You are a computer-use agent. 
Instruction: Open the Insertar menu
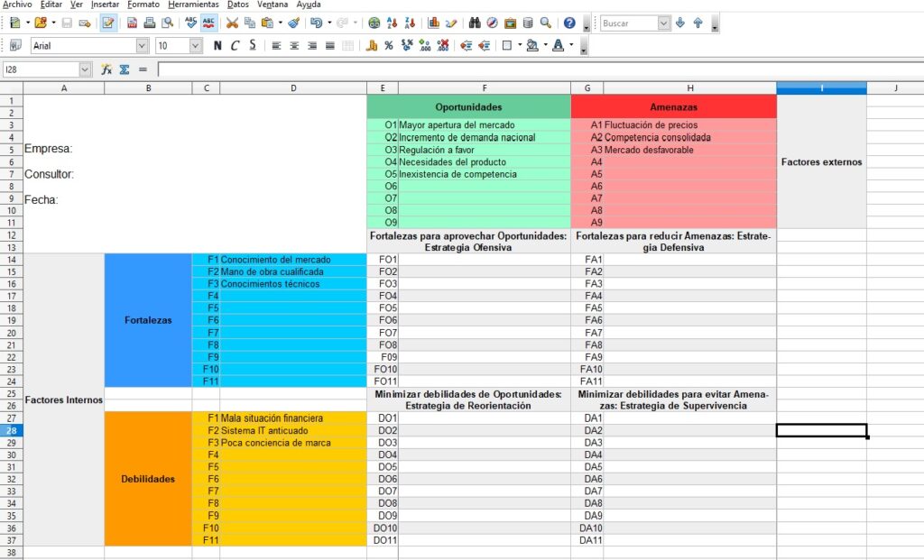pos(105,5)
